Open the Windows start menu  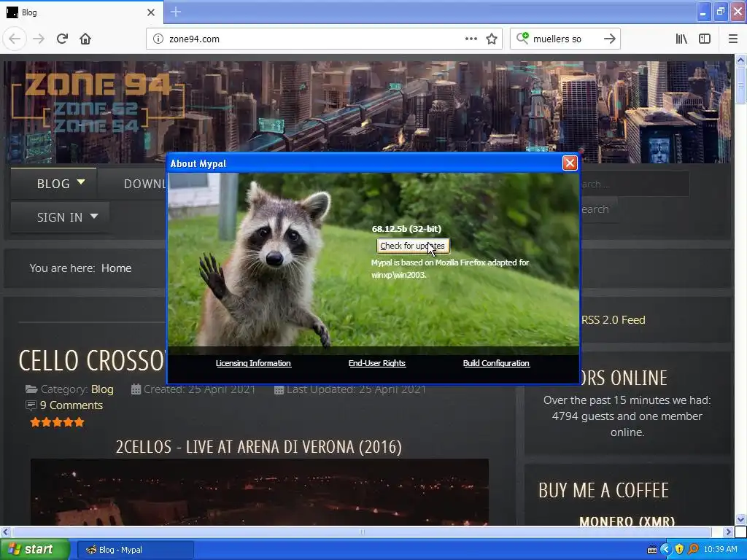34,550
